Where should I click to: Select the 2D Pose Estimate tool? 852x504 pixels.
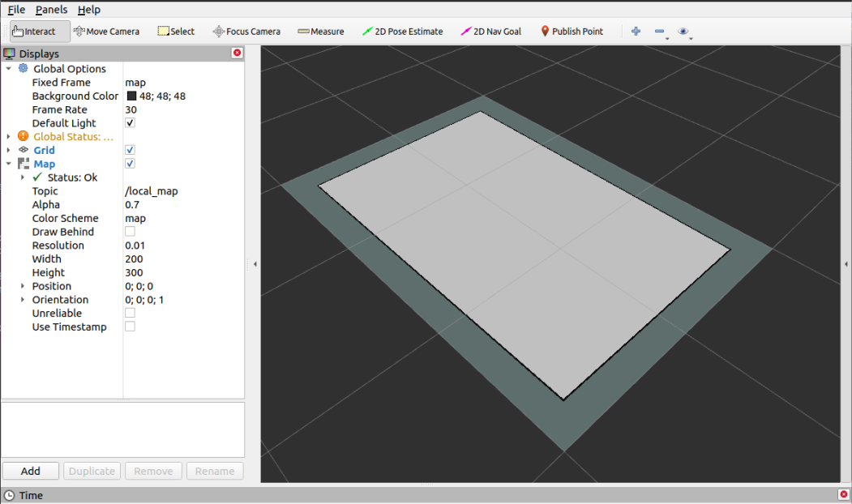[402, 31]
